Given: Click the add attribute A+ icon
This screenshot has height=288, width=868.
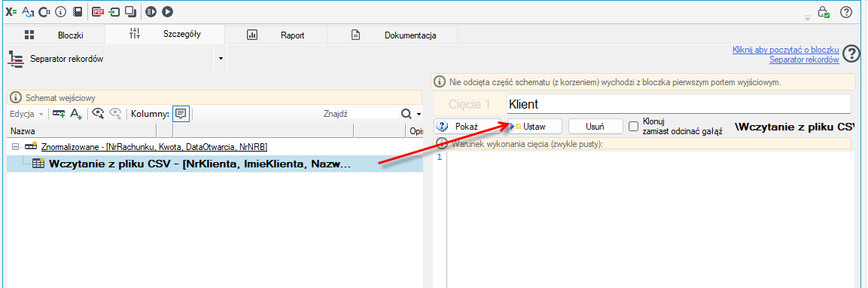Looking at the screenshot, I should coord(76,114).
